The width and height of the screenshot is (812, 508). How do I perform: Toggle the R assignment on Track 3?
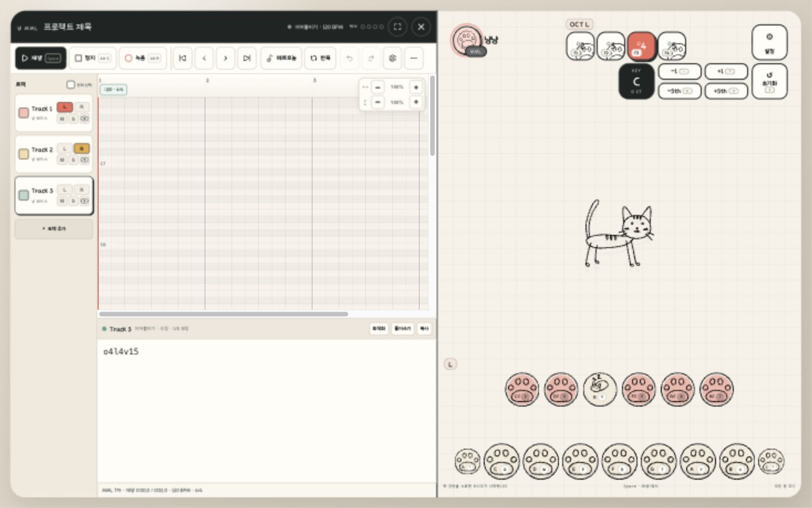pyautogui.click(x=82, y=190)
